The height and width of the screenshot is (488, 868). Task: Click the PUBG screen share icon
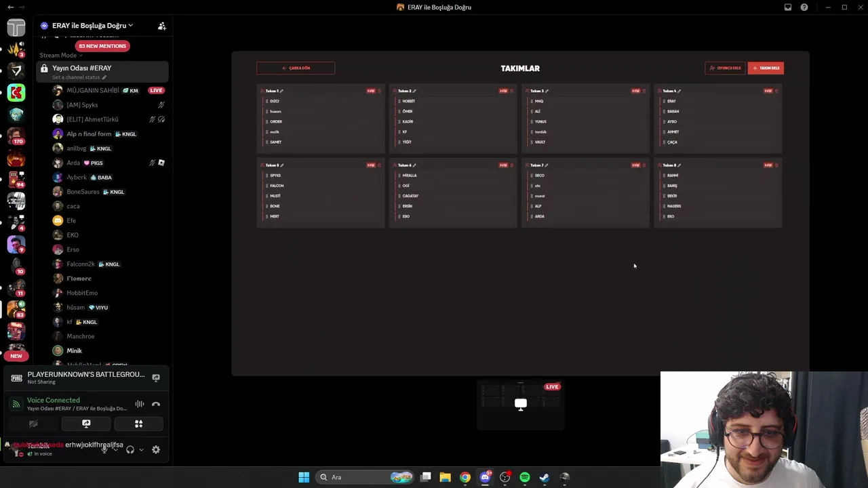(156, 378)
